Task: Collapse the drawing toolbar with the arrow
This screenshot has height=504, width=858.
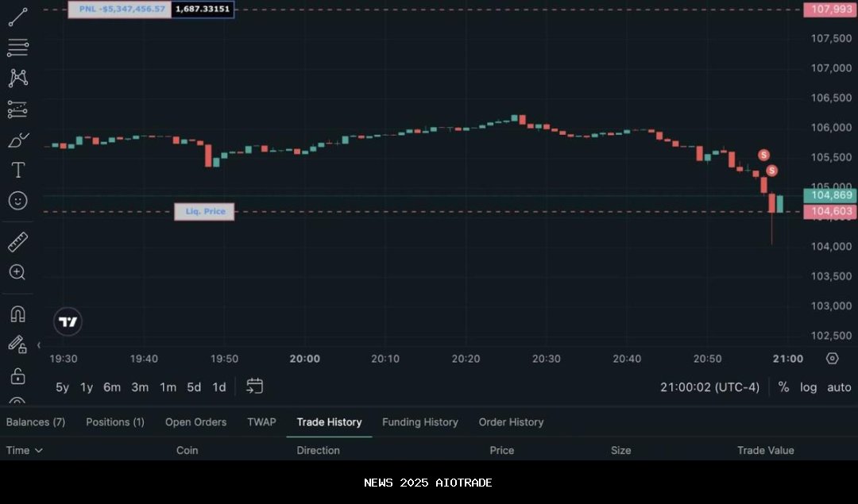Action: point(39,345)
